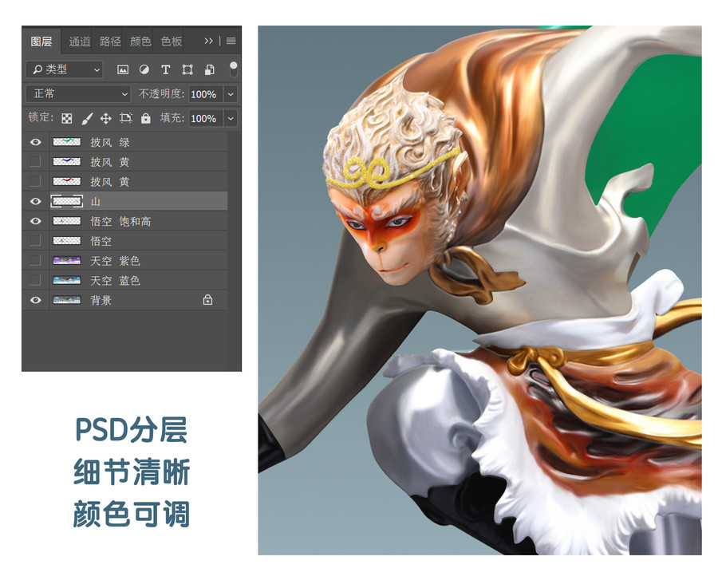Show the hidden 悟空 layer
Viewport: 718px width, 588px height.
[35, 240]
